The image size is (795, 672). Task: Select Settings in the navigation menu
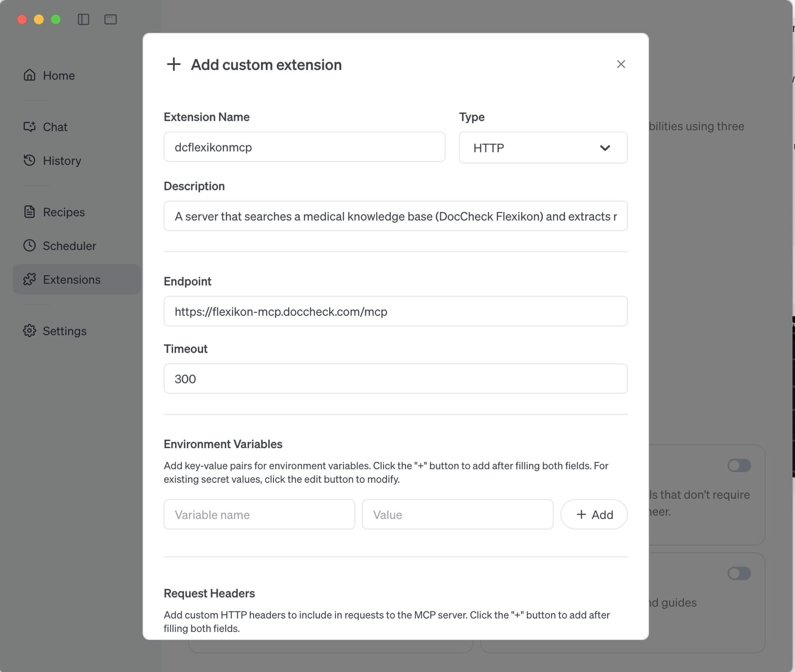[x=65, y=331]
